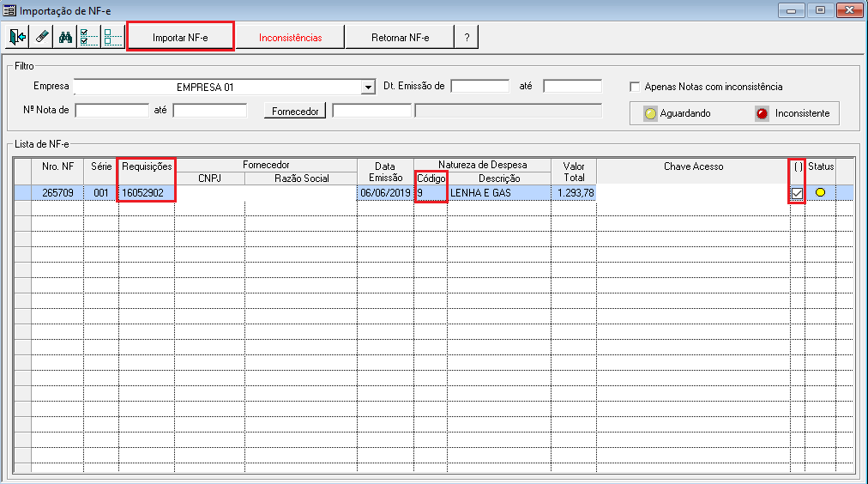Maximize the Importação de NF-e window
Viewport: 868px width, 484px height.
[x=820, y=10]
